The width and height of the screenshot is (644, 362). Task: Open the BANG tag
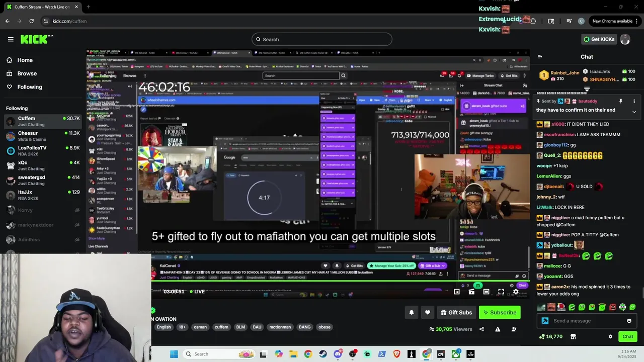pyautogui.click(x=304, y=327)
